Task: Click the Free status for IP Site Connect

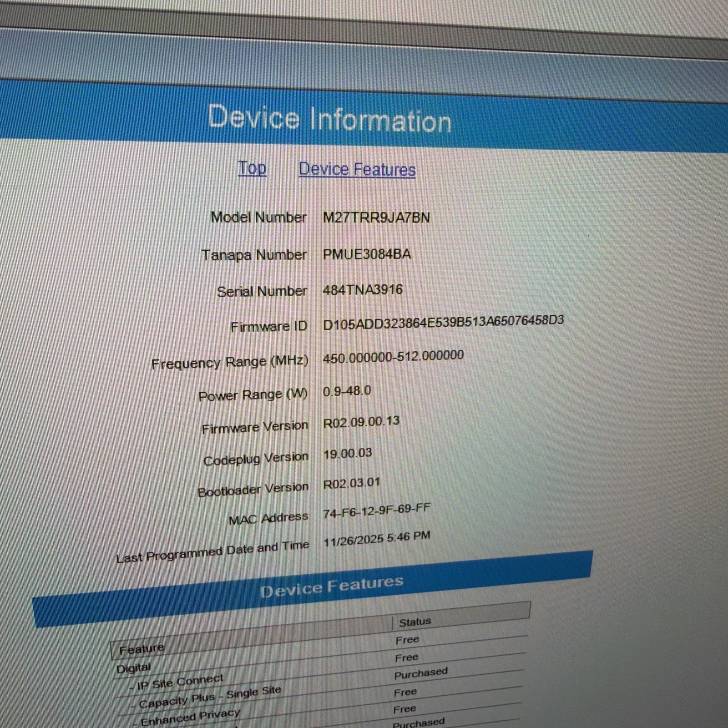Action: tap(406, 658)
